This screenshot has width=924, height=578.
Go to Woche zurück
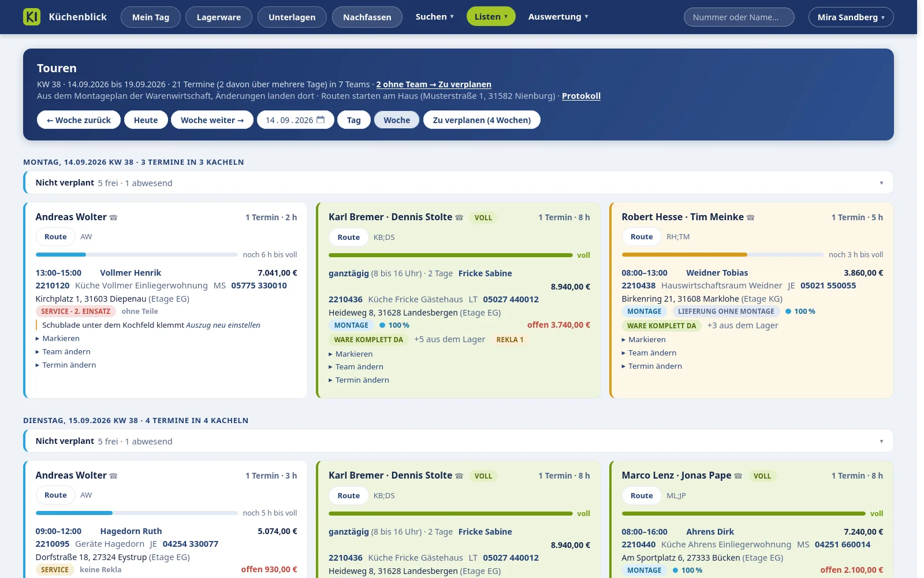pos(79,120)
